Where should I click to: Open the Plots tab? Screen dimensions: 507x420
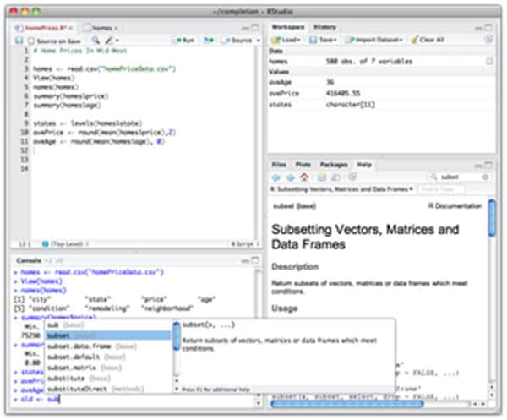tap(303, 164)
